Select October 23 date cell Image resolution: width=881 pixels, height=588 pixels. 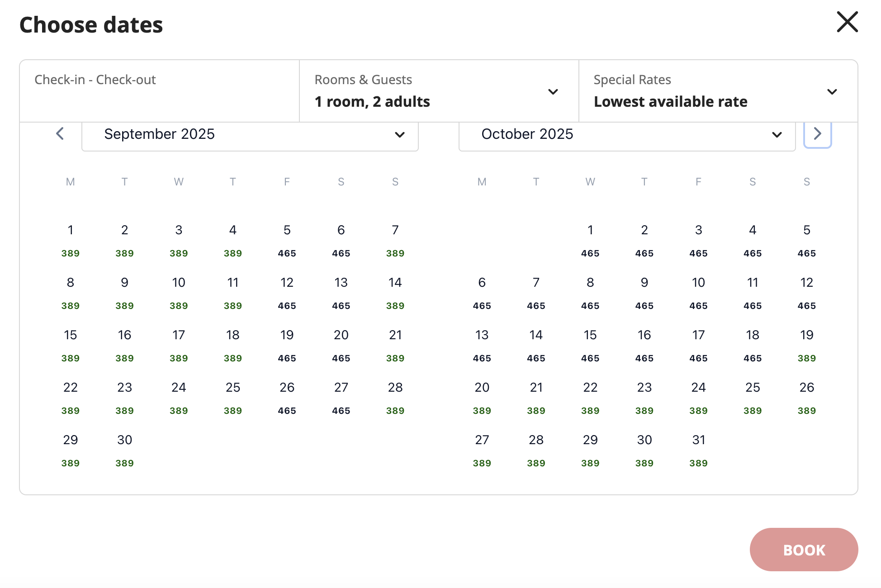(x=644, y=398)
